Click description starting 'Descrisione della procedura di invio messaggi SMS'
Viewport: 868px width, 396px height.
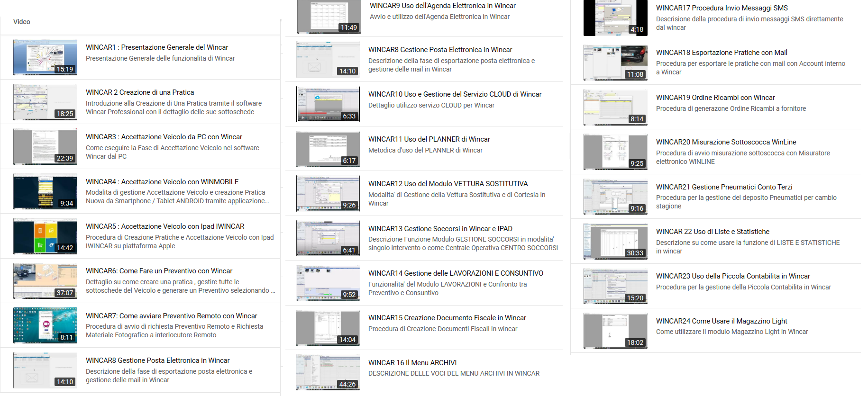749,23
